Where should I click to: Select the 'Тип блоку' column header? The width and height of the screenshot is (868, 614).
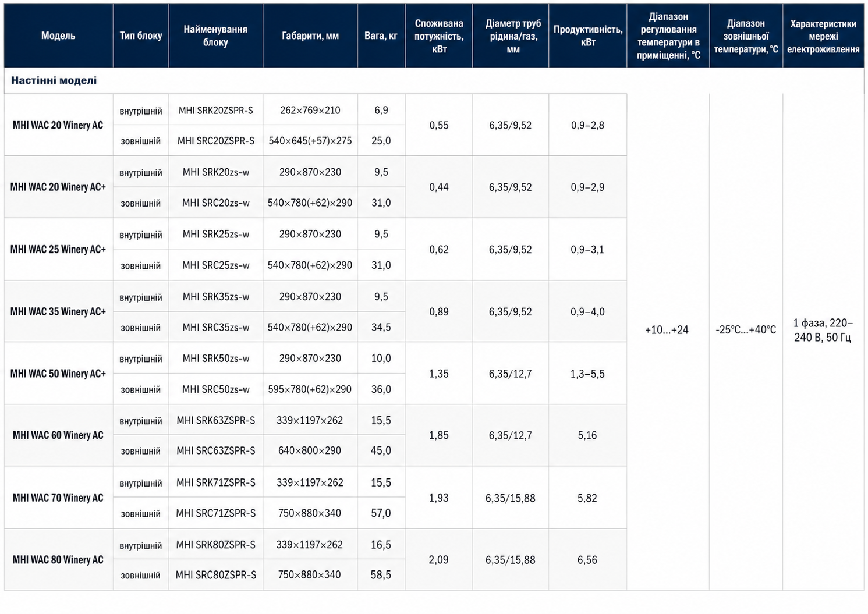click(141, 36)
